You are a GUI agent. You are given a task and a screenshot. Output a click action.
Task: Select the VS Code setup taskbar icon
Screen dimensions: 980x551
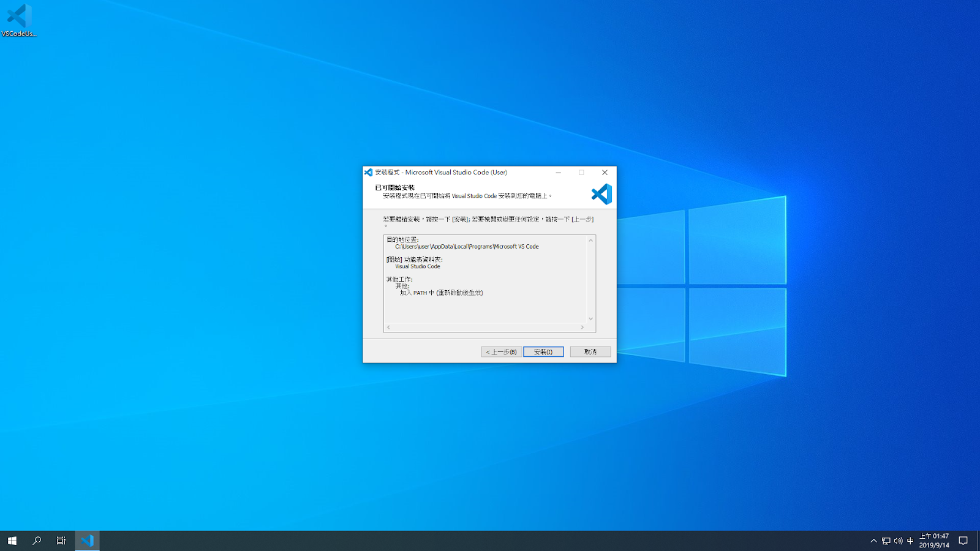[x=87, y=541]
